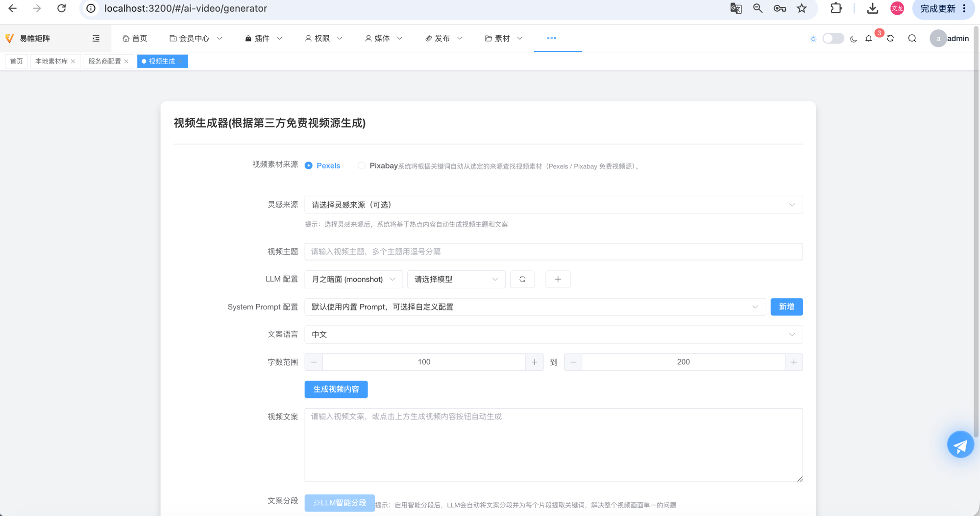Open the browser extensions puzzle icon
The width and height of the screenshot is (980, 516).
836,8
